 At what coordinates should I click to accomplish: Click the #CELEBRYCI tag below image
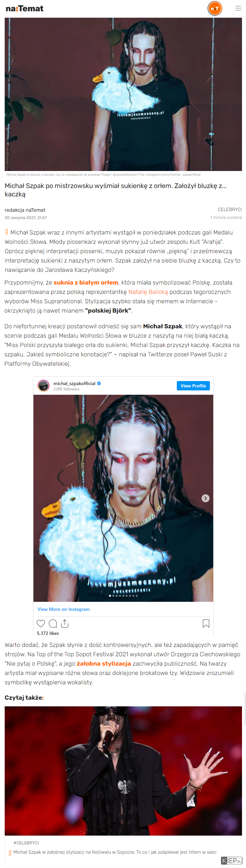coord(26,842)
